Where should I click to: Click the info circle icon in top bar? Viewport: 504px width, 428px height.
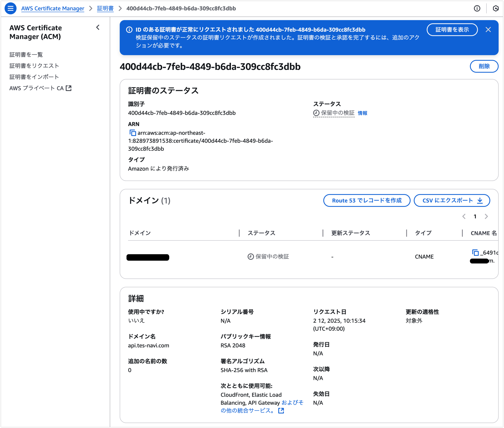coord(477,8)
